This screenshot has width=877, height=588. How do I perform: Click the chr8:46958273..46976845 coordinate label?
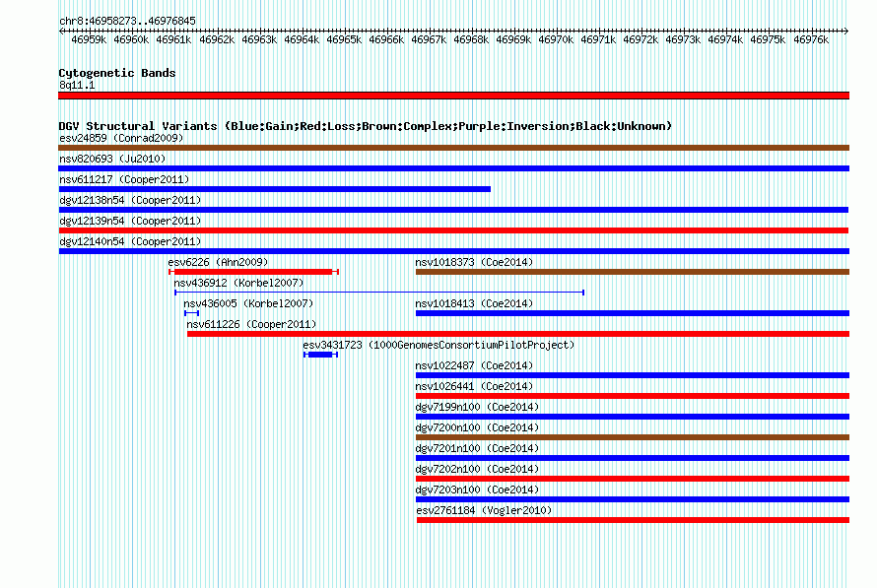point(127,21)
